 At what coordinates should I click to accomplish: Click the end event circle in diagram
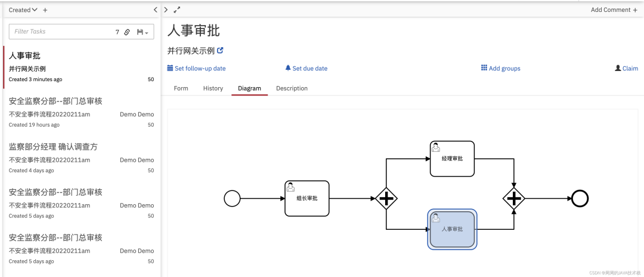tap(580, 199)
